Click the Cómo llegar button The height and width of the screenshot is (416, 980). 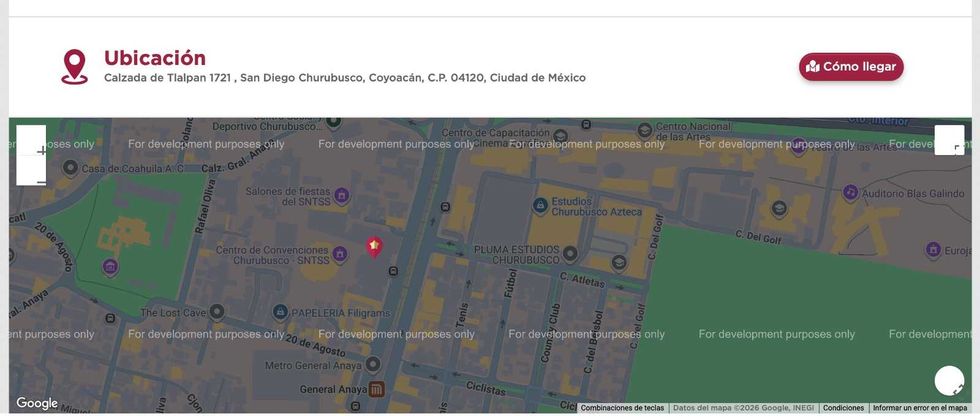point(851,67)
